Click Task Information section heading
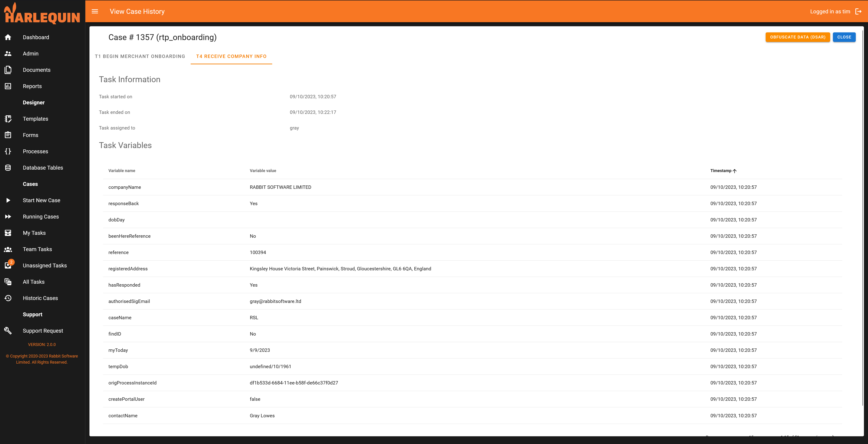The height and width of the screenshot is (444, 868). 130,79
